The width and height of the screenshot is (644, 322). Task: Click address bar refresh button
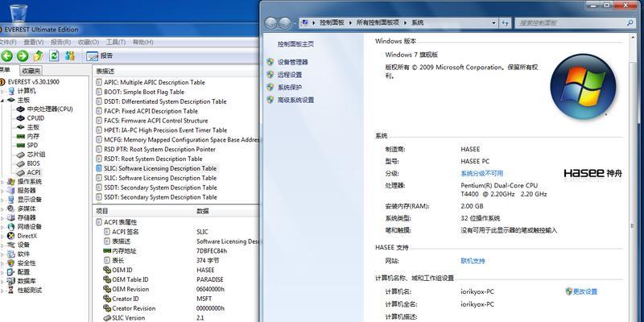coord(506,23)
